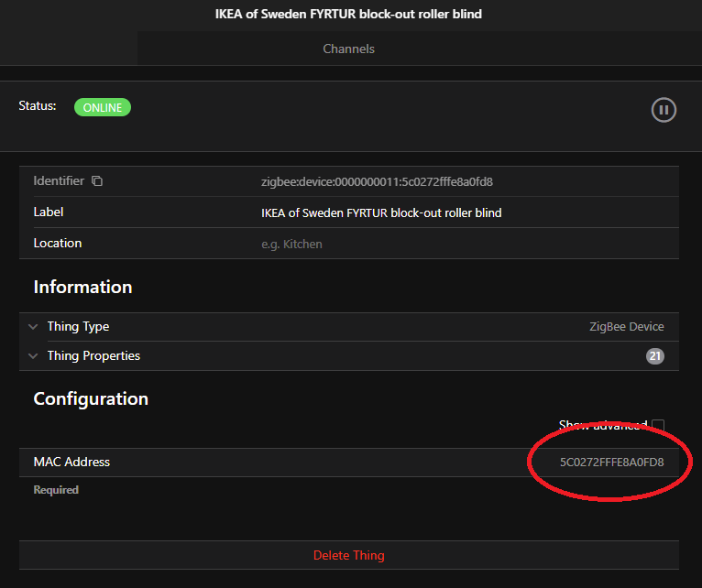Viewport: 702px width, 588px height.
Task: Click the Thing Properties count badge 21
Action: pos(655,356)
